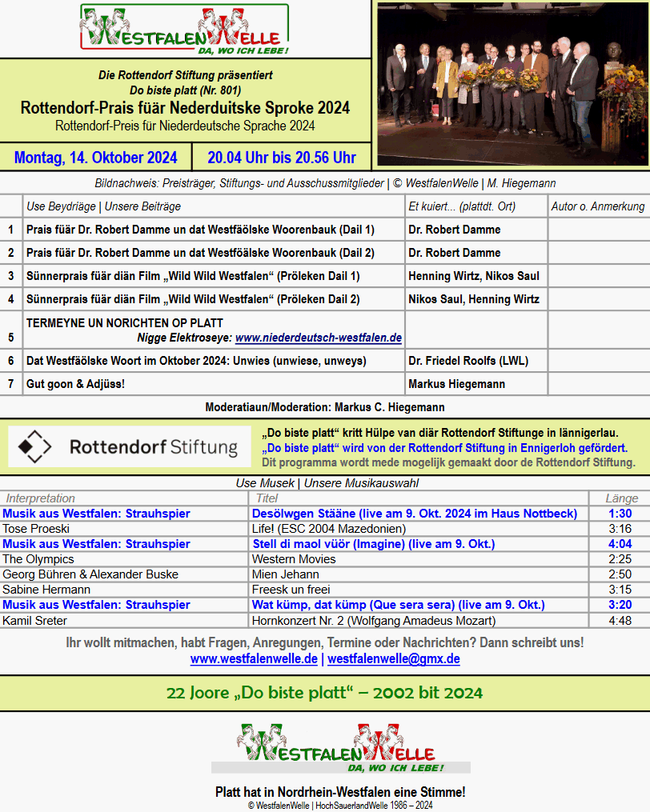Click 'Die Rottendorf Stiftung präsentiert' line
Image resolution: width=650 pixels, height=812 pixels.
click(185, 75)
